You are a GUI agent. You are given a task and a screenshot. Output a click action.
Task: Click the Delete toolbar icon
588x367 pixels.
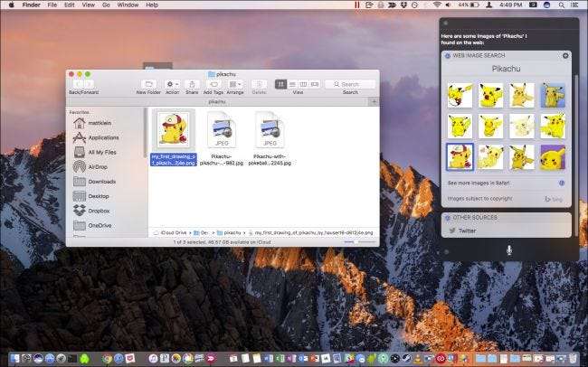pyautogui.click(x=259, y=84)
